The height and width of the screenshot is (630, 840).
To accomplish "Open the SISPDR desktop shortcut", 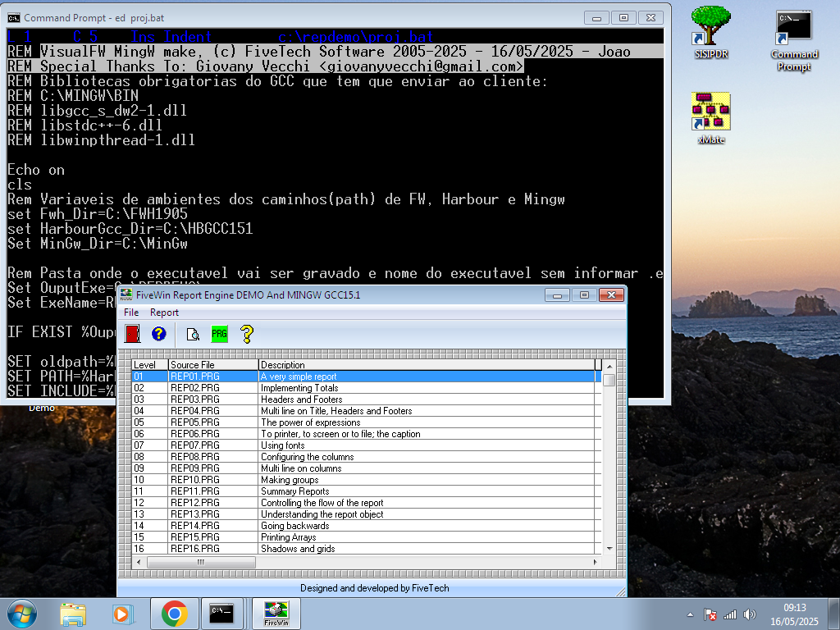I will [710, 33].
